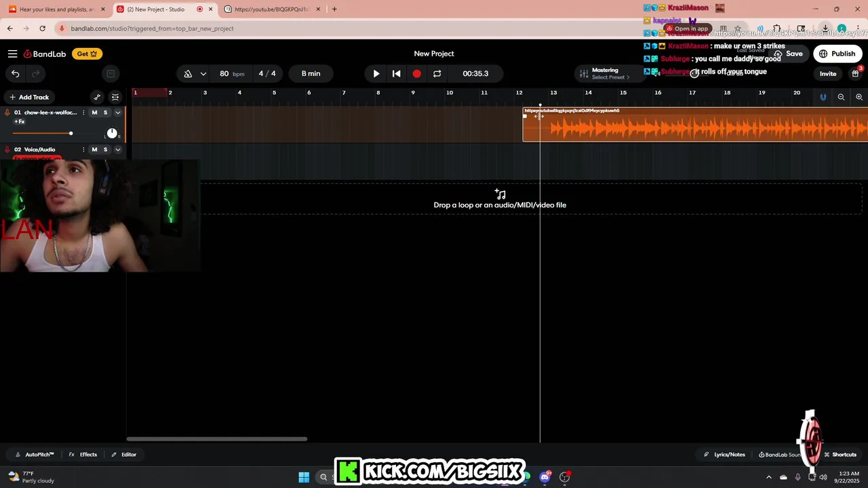Image resolution: width=868 pixels, height=488 pixels.
Task: Click the microphone icon on track 01
Action: click(7, 113)
